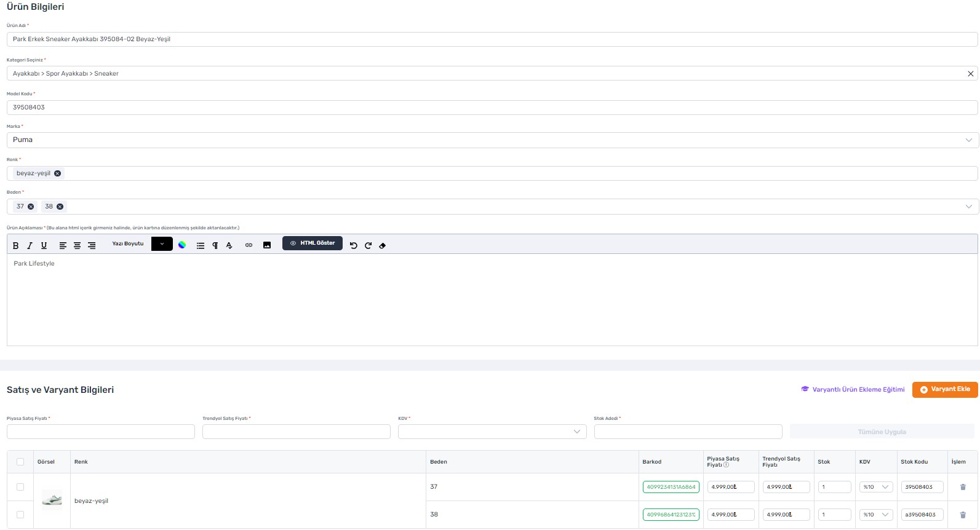This screenshot has height=530, width=980.
Task: Delete the size 37 variant row
Action: point(963,487)
